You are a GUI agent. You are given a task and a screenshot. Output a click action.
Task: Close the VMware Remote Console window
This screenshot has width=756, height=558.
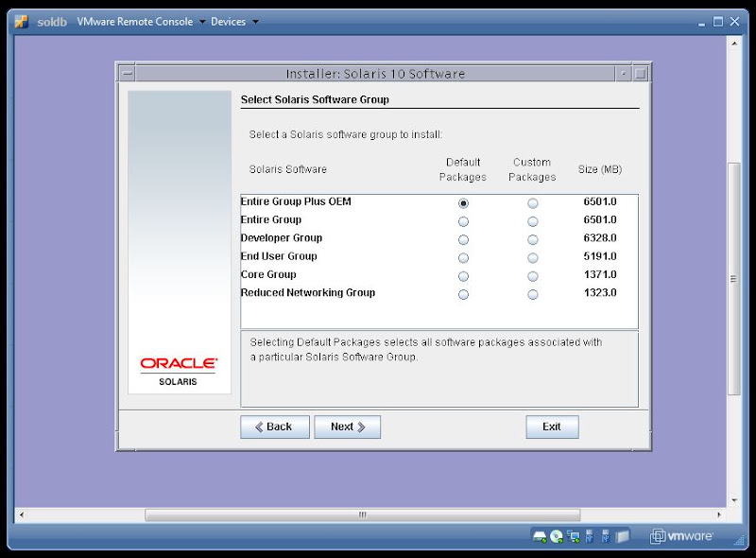pyautogui.click(x=735, y=22)
